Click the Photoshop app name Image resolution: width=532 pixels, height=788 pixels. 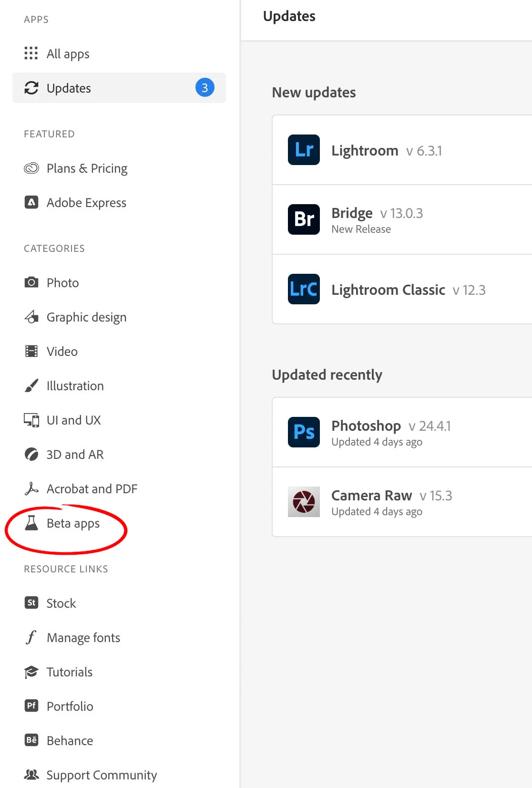point(366,425)
